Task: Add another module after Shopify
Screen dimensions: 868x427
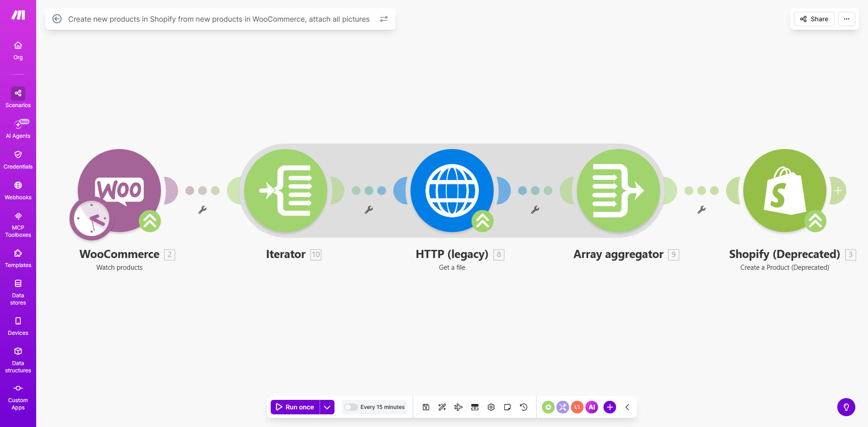Action: point(838,191)
